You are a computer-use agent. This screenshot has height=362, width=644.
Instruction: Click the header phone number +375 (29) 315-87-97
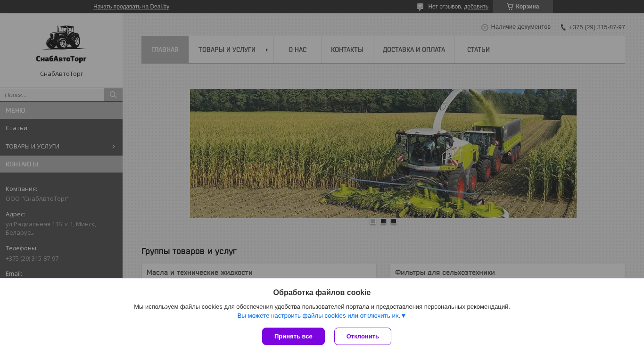(x=597, y=27)
